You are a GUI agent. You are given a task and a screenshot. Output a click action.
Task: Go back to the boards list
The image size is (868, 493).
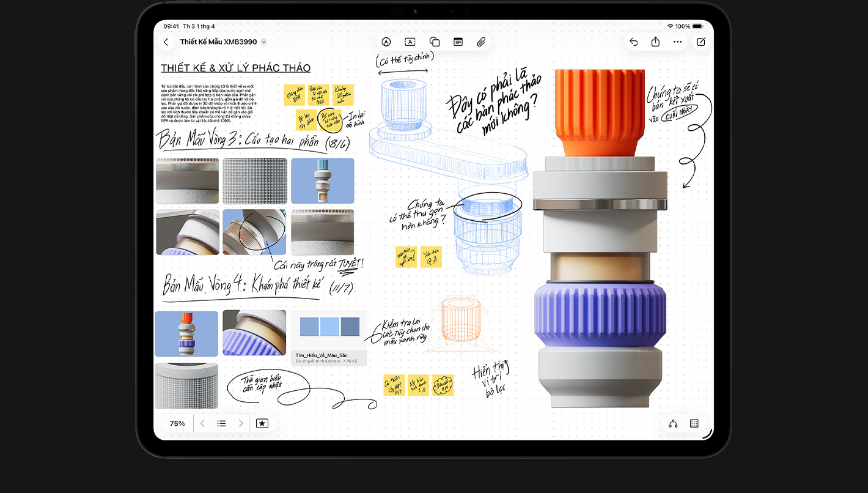pyautogui.click(x=166, y=42)
